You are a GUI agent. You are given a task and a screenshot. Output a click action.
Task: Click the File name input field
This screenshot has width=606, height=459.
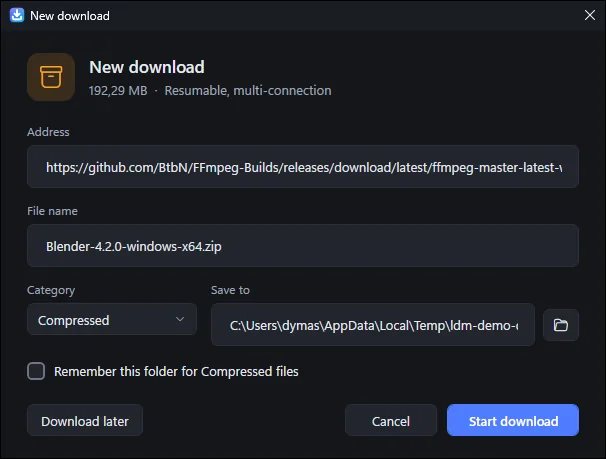303,246
